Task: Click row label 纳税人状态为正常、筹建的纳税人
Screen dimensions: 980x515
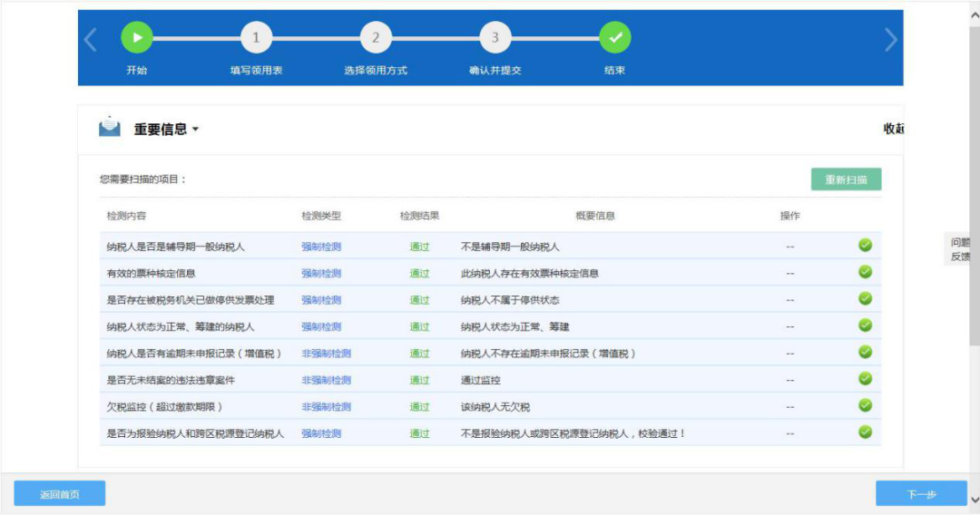Action: (181, 326)
